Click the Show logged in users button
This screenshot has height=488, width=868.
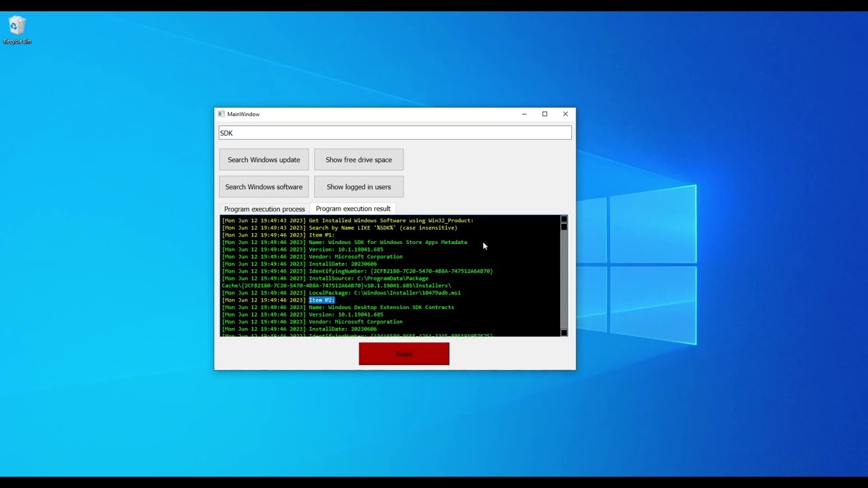[359, 187]
